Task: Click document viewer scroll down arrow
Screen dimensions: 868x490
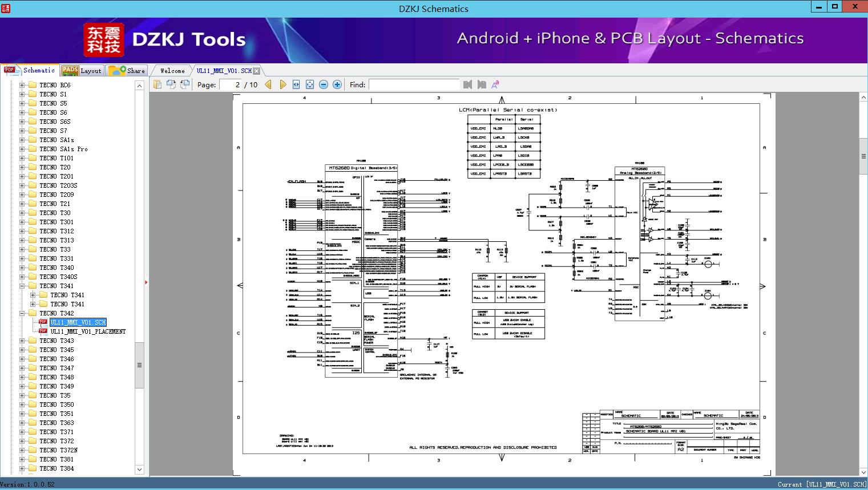Action: 863,472
